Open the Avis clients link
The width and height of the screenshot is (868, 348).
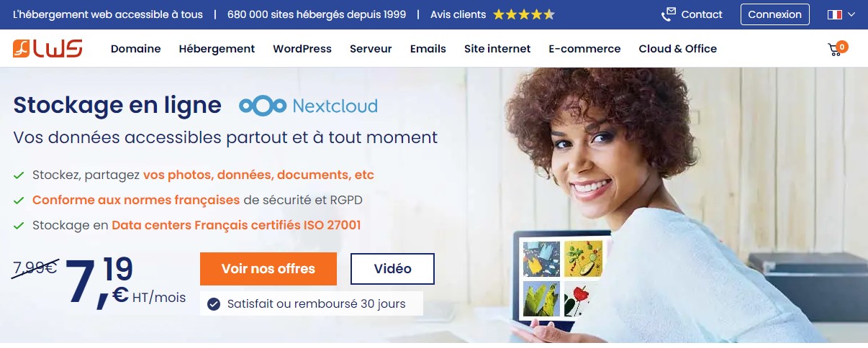point(458,14)
